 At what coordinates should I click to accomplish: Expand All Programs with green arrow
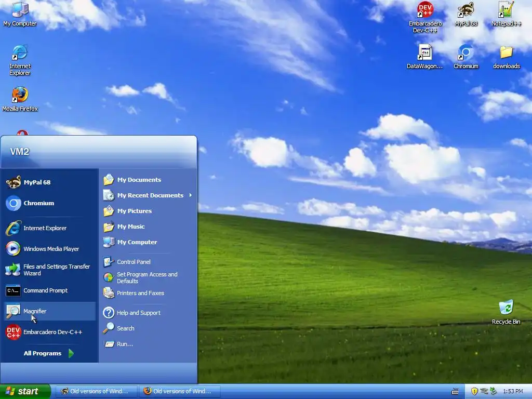(49, 353)
